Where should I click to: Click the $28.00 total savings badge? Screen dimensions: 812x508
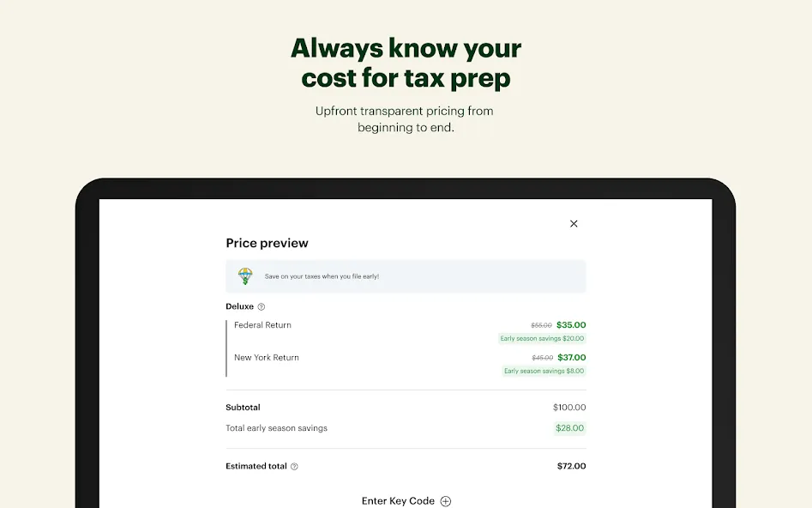569,428
